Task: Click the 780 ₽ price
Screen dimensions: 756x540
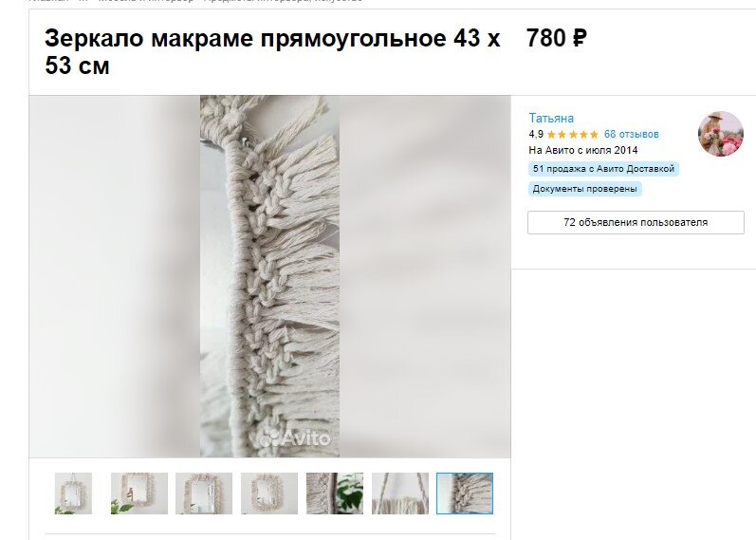Action: pos(557,38)
